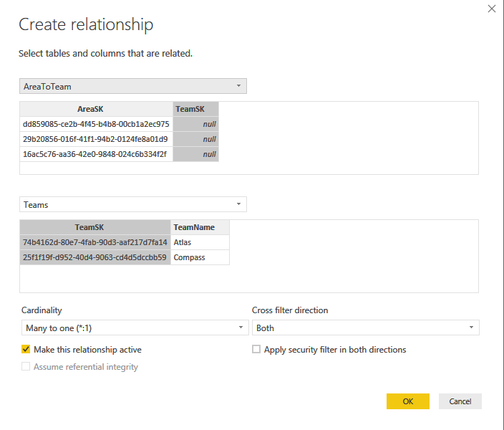Toggle Assume referential integrity checkbox

26,367
